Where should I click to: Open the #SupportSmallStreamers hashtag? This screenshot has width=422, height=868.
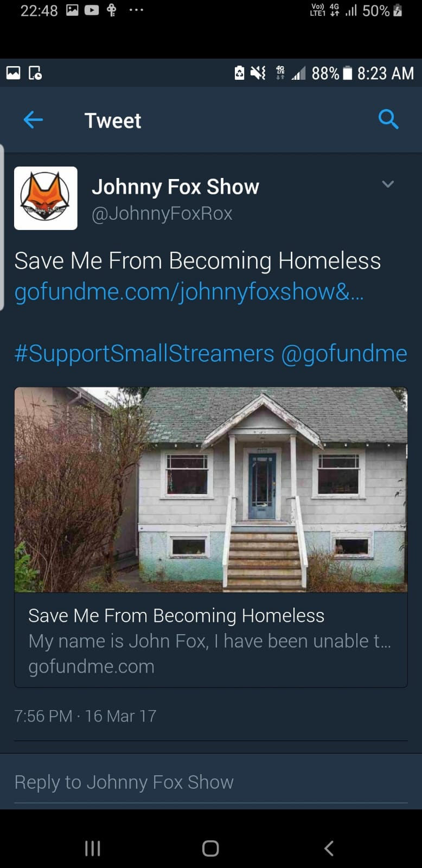click(x=144, y=354)
